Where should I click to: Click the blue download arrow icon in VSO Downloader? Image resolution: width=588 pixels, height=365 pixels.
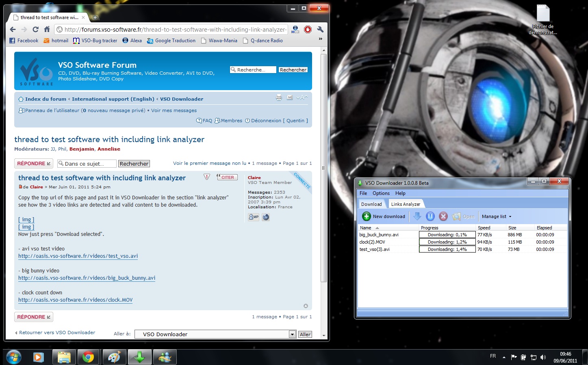click(x=417, y=216)
